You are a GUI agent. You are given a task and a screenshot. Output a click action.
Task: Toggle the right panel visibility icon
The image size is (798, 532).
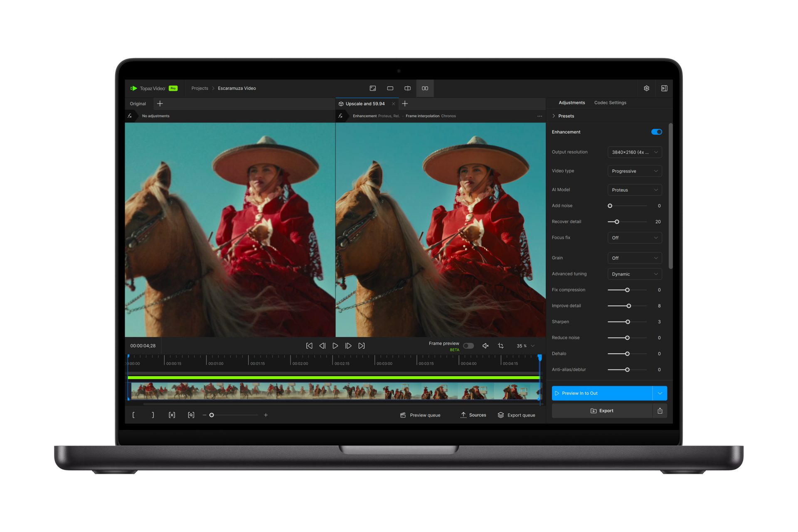tap(664, 88)
